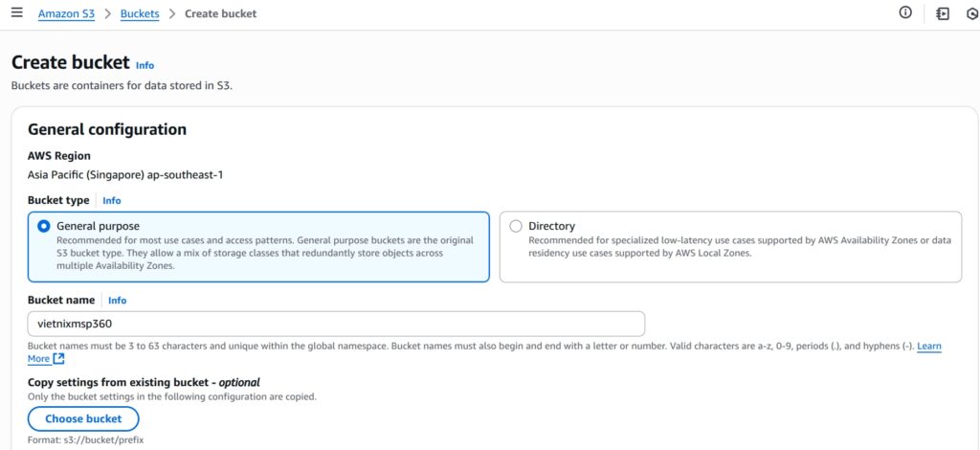Click the Choose bucket button
The height and width of the screenshot is (450, 980).
[x=83, y=418]
